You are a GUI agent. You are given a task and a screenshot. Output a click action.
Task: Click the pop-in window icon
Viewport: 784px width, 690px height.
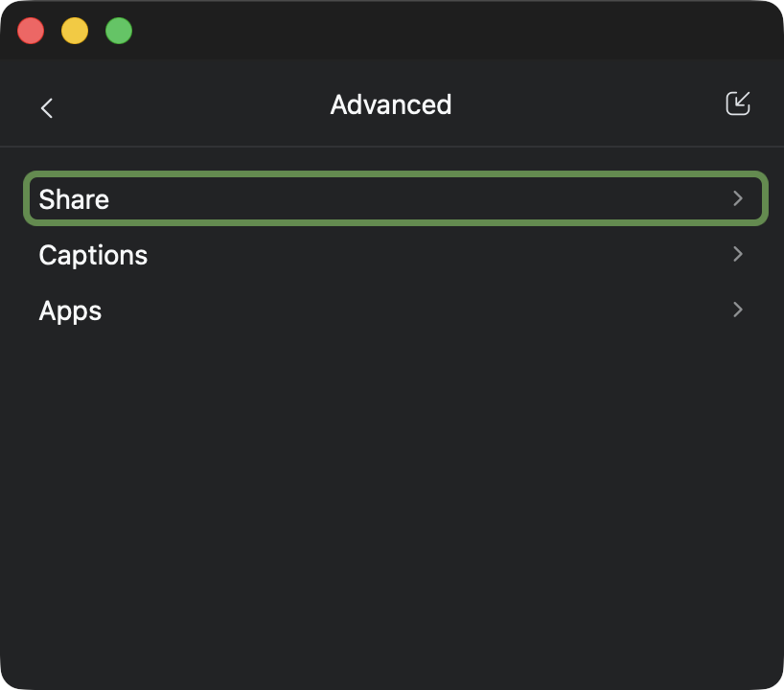pyautogui.click(x=737, y=103)
